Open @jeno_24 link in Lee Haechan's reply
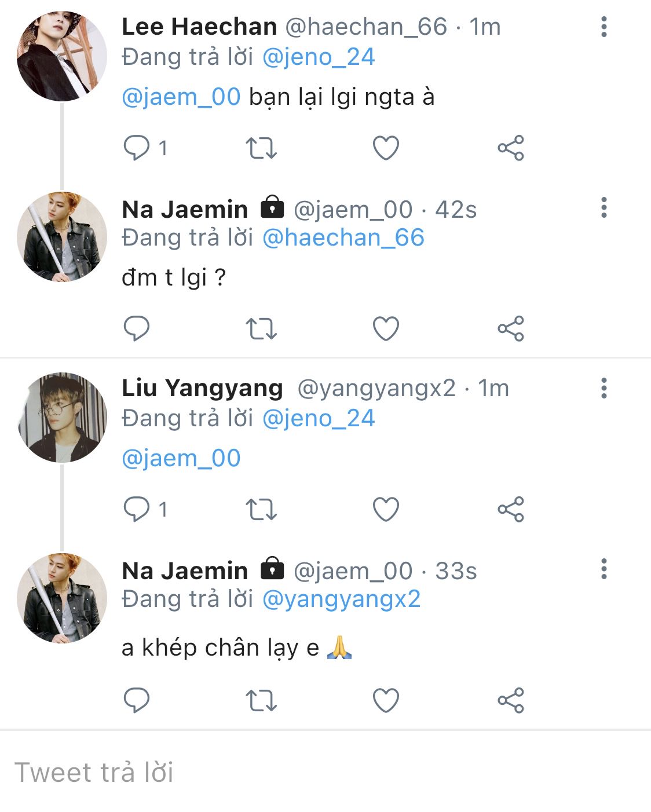651x812 pixels. (x=319, y=57)
